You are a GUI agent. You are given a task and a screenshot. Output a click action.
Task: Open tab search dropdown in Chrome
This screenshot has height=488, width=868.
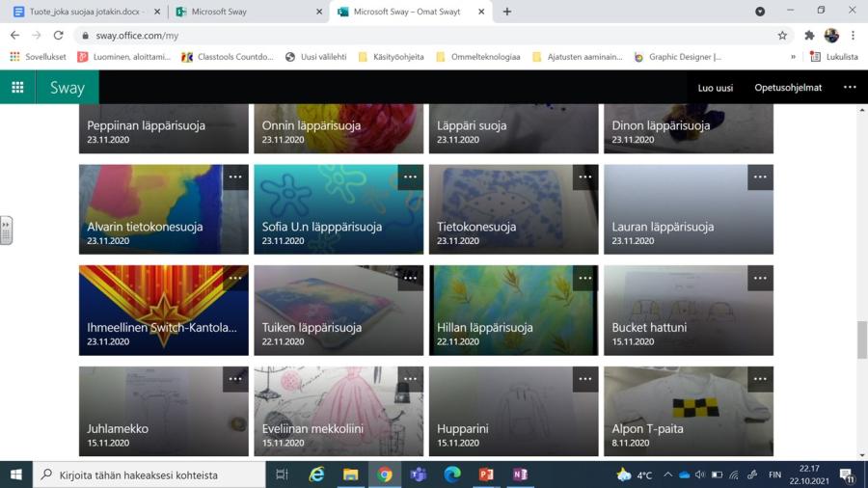click(x=760, y=11)
